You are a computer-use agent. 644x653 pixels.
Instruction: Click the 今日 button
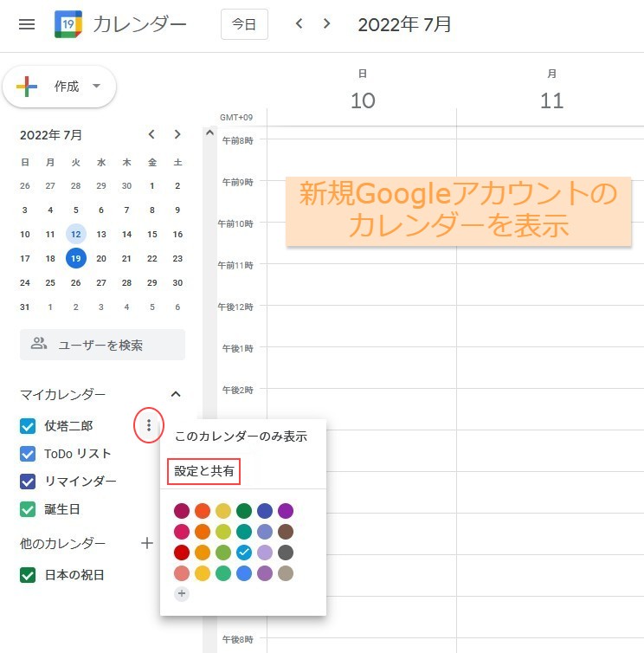244,24
